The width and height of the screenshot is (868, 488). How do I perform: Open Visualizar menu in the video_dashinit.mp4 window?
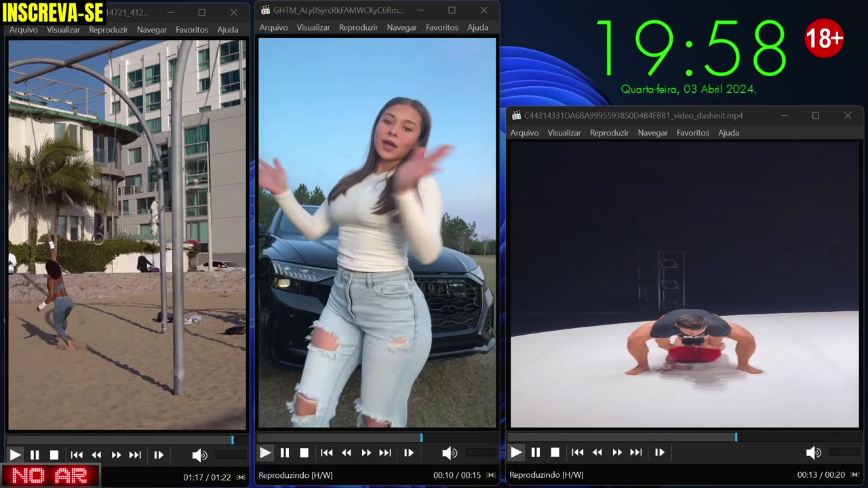[x=564, y=133]
